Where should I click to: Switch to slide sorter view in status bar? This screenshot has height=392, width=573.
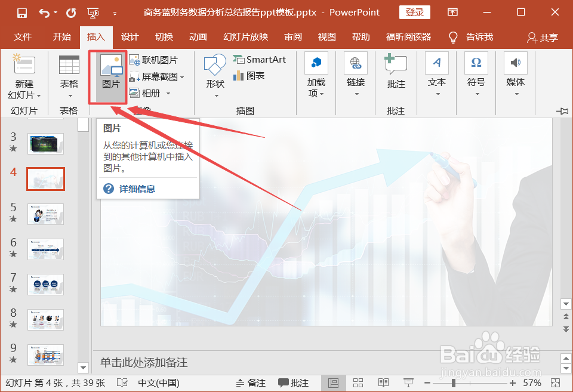(359, 382)
